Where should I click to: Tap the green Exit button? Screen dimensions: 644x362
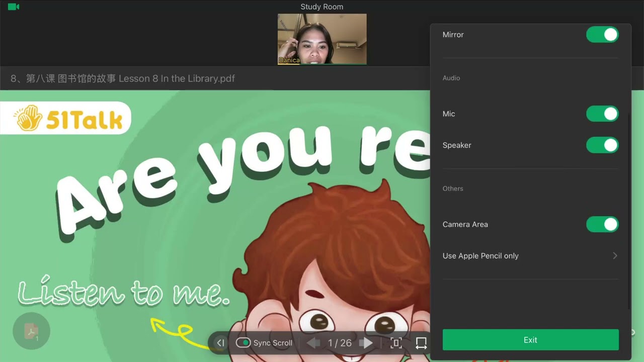click(x=530, y=340)
